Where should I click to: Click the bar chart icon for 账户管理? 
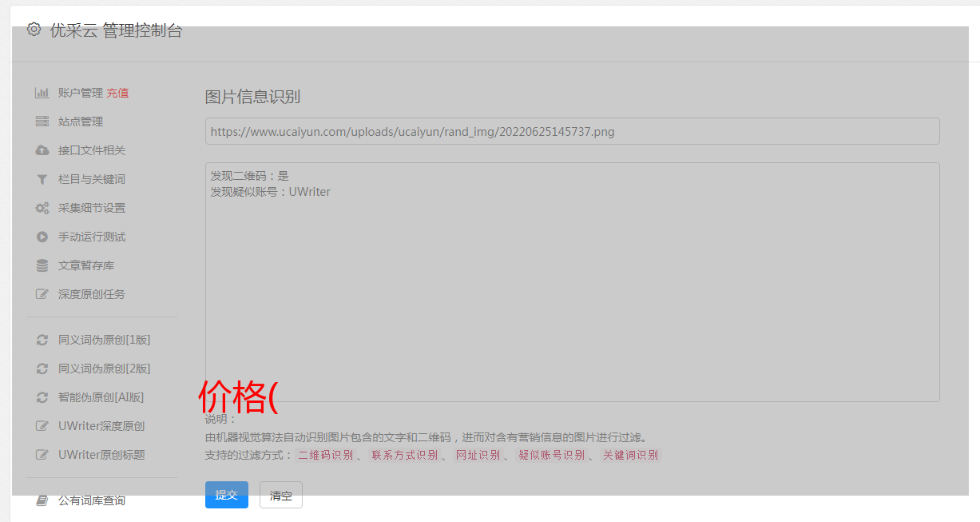click(42, 93)
